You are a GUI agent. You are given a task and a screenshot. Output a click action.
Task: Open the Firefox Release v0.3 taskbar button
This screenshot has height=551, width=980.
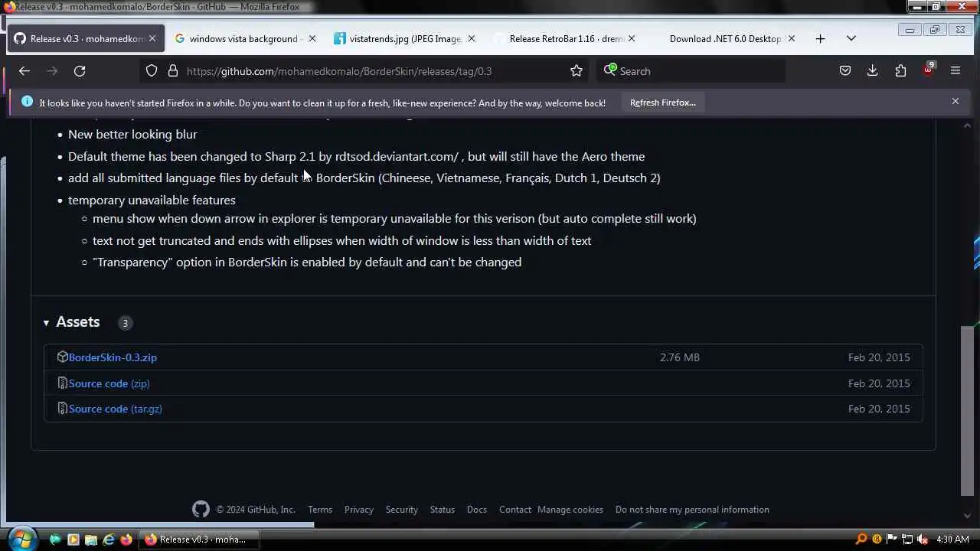pos(198,540)
